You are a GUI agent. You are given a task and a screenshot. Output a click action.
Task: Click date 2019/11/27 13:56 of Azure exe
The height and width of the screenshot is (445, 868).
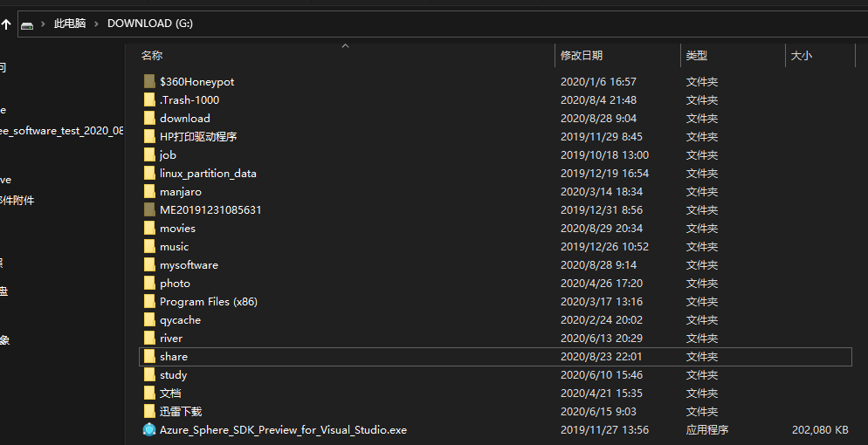click(604, 429)
